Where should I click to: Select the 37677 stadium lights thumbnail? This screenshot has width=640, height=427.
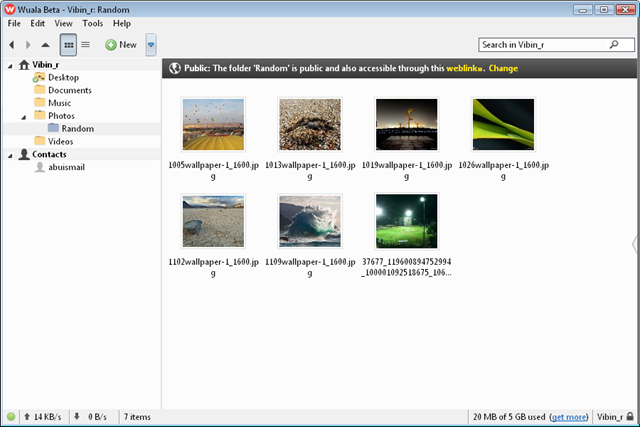click(407, 221)
